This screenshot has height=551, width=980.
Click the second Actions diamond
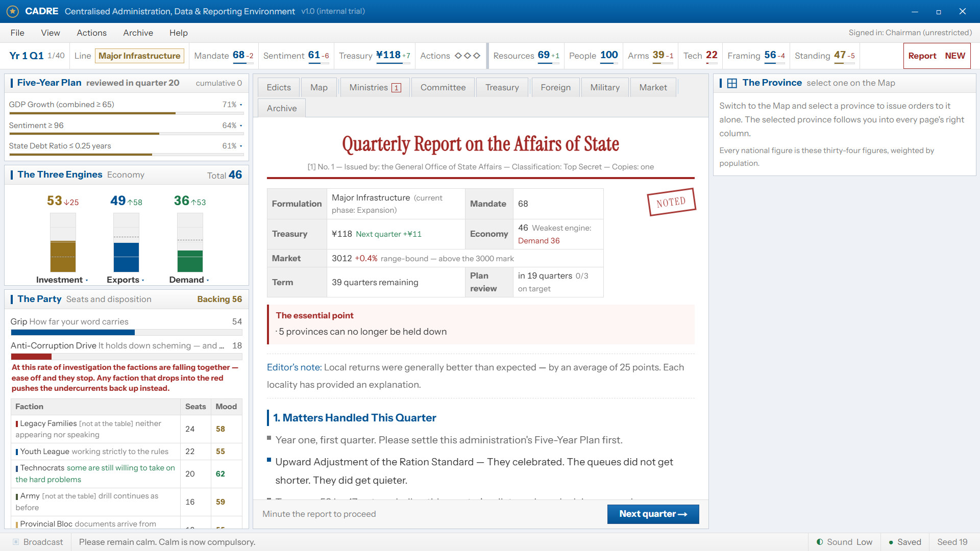click(x=467, y=56)
